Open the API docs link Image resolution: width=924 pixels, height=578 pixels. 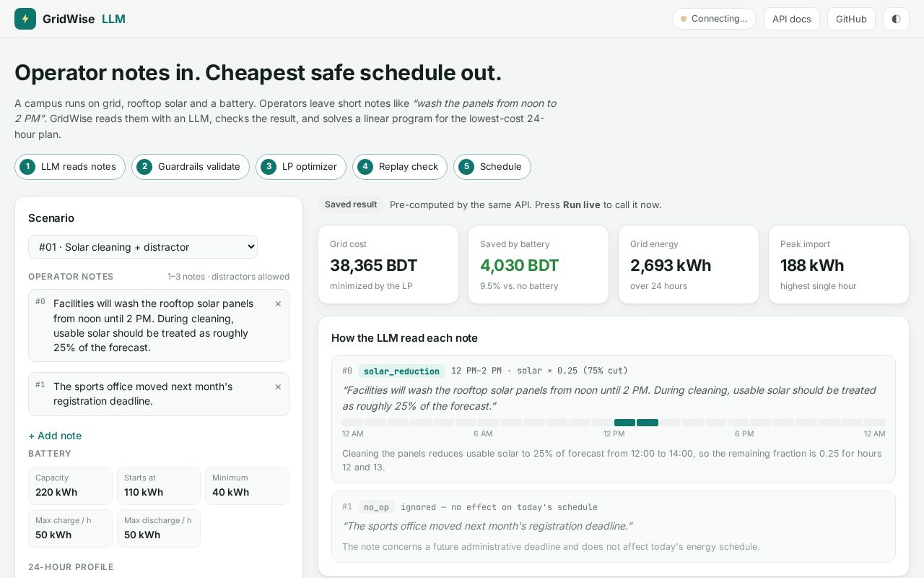coord(792,19)
